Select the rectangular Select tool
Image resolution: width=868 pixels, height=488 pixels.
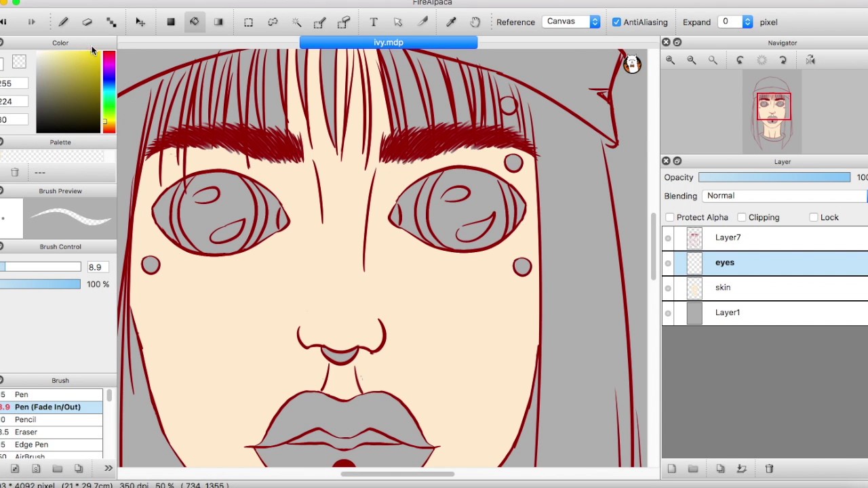pyautogui.click(x=248, y=22)
